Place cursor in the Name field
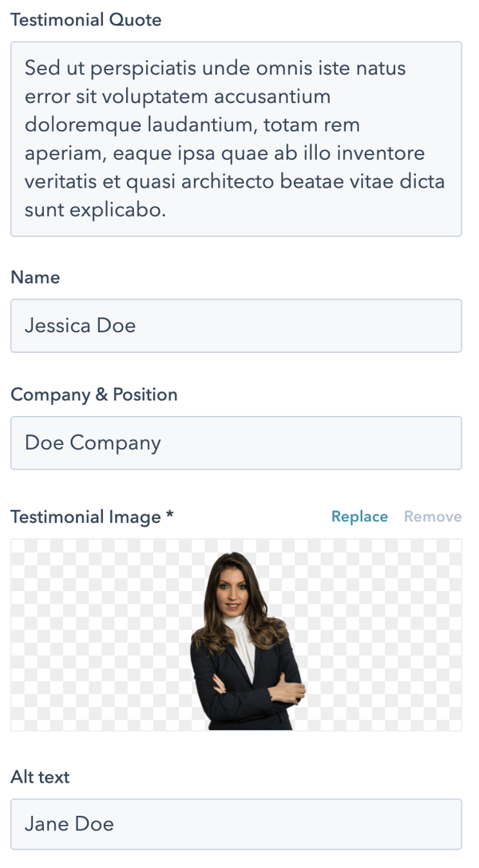 (236, 325)
